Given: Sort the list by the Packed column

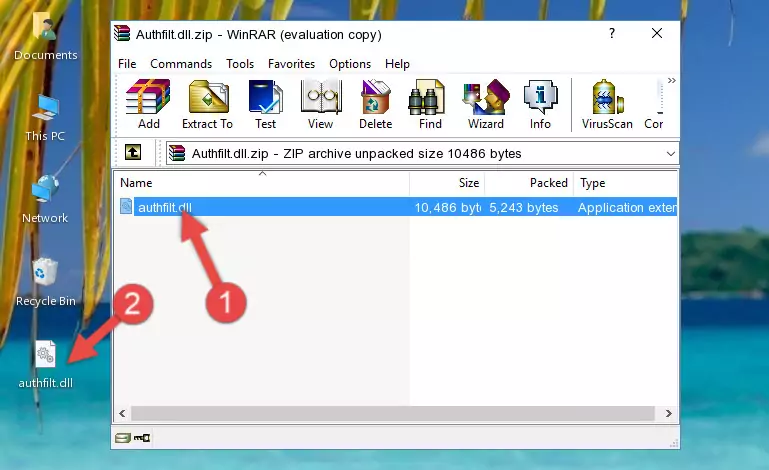Looking at the screenshot, I should point(529,183).
